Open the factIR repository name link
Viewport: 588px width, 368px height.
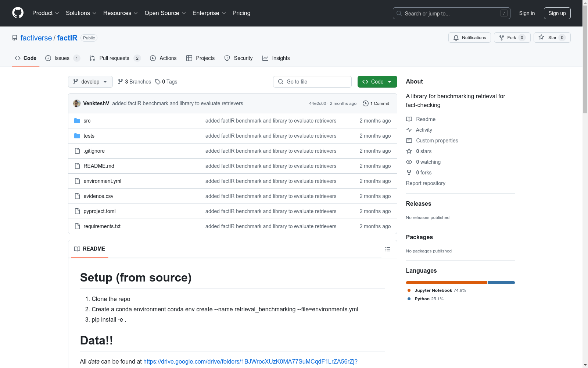click(x=67, y=38)
